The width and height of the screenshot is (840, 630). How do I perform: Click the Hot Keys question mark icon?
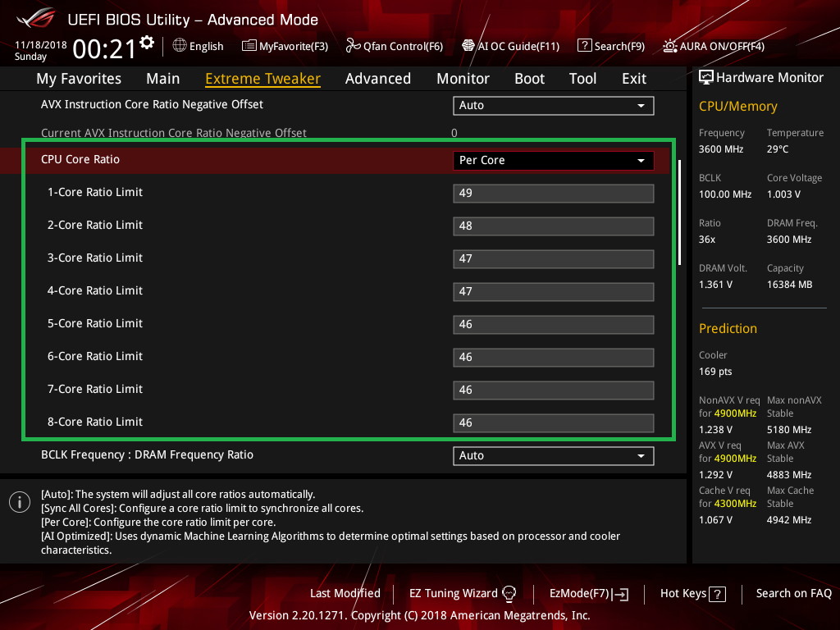(x=717, y=594)
